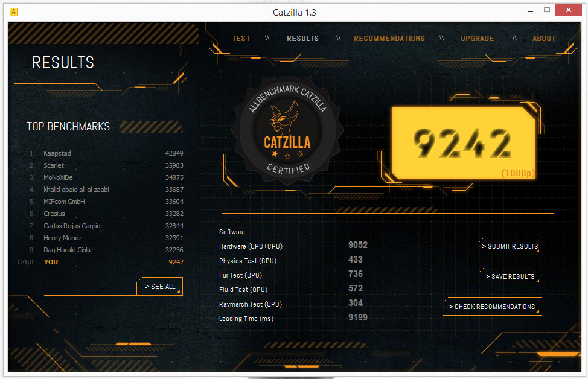
Task: Click hardware score value 9052
Action: (358, 245)
